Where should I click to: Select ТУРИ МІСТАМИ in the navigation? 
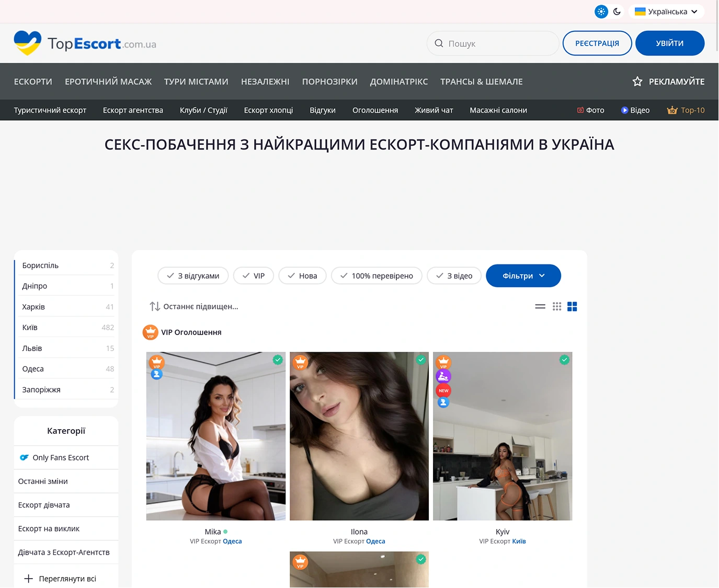196,82
